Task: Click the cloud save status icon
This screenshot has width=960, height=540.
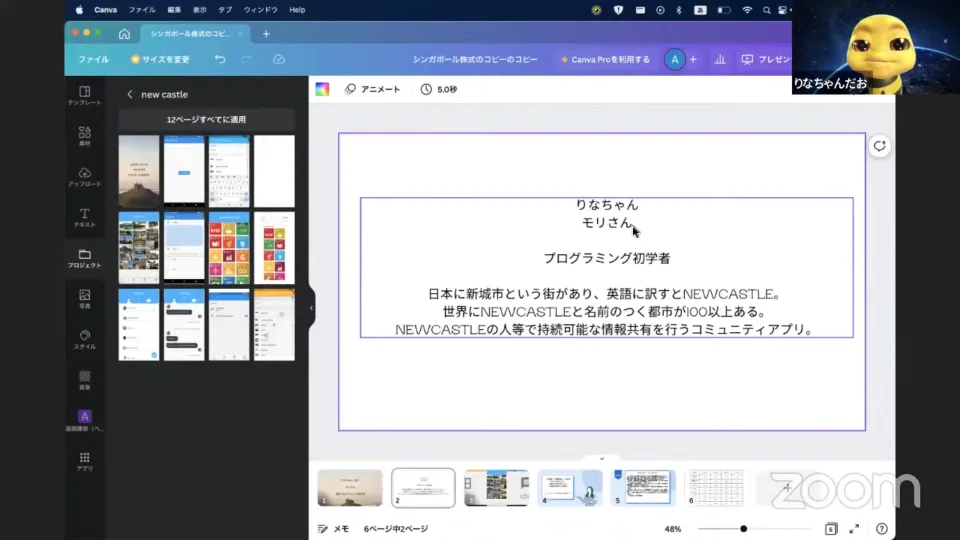Action: 279,59
